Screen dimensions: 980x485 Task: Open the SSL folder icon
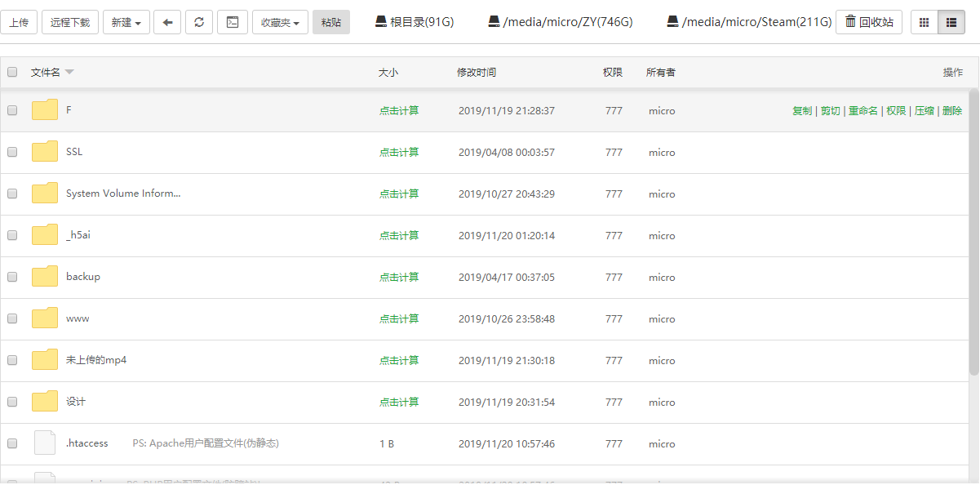click(45, 152)
